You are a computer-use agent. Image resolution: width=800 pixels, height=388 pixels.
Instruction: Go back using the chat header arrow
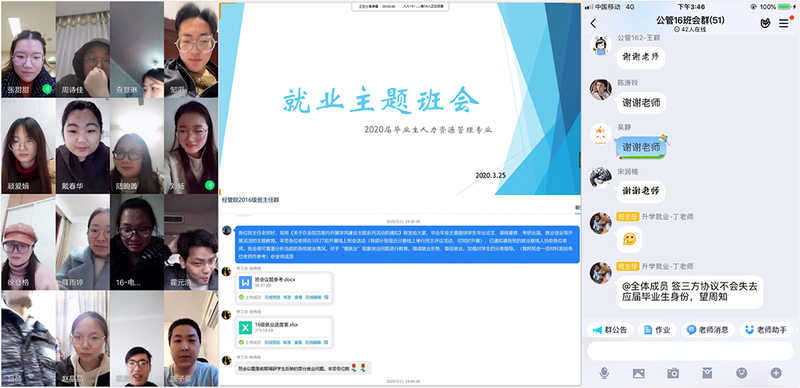[593, 23]
